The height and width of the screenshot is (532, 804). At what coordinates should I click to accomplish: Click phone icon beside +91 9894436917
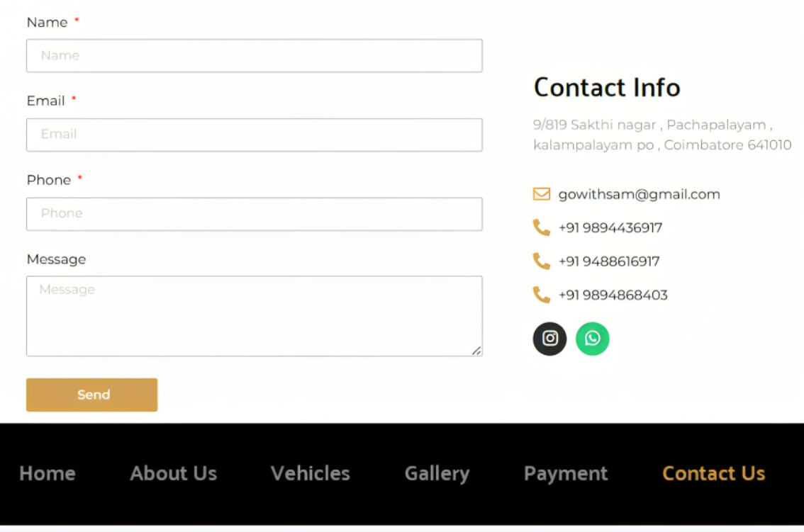542,227
